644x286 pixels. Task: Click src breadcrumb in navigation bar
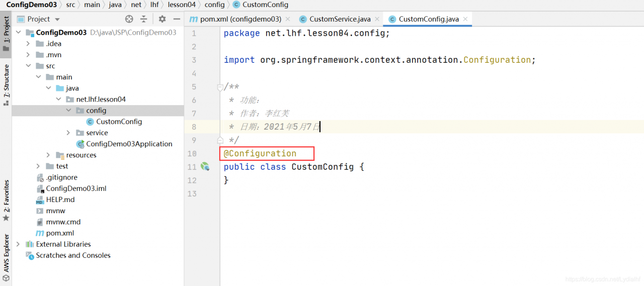pos(70,5)
